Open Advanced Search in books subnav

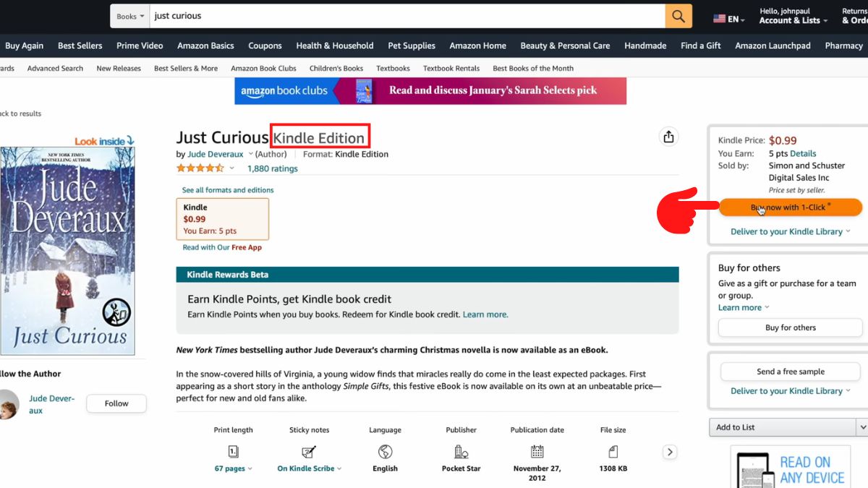(55, 69)
